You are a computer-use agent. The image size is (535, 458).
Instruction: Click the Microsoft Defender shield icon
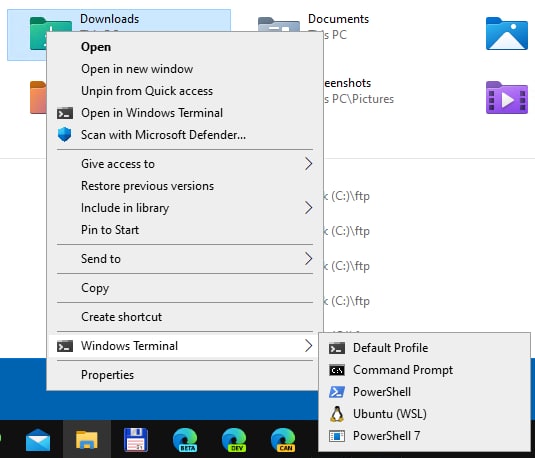64,134
